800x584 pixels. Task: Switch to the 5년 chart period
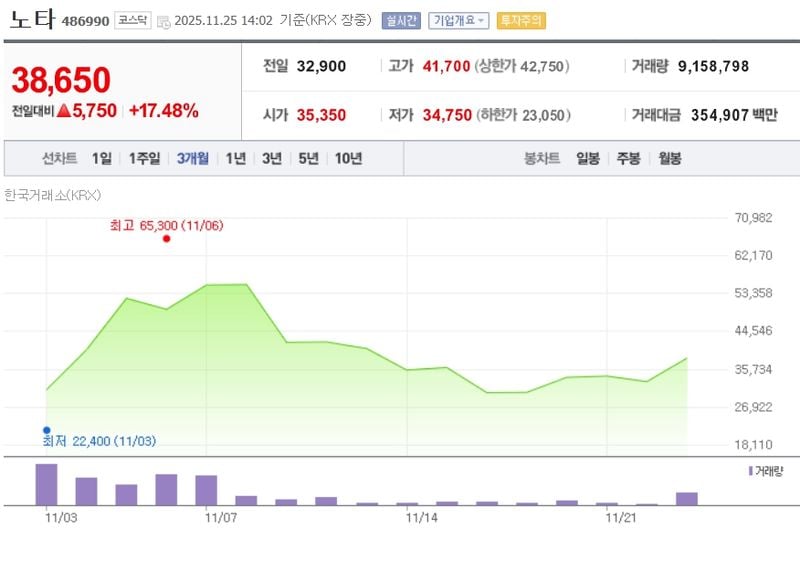(308, 158)
